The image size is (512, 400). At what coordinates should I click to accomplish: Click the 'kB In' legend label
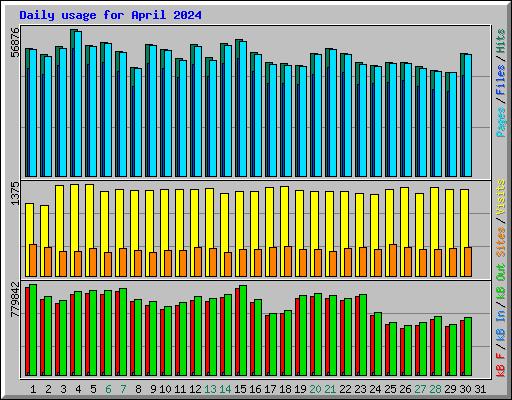[x=500, y=325]
